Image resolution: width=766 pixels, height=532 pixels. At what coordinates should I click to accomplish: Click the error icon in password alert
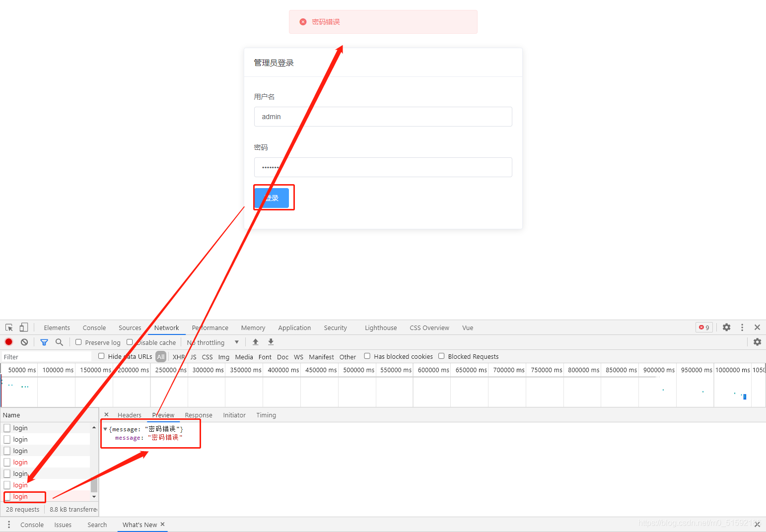(303, 22)
